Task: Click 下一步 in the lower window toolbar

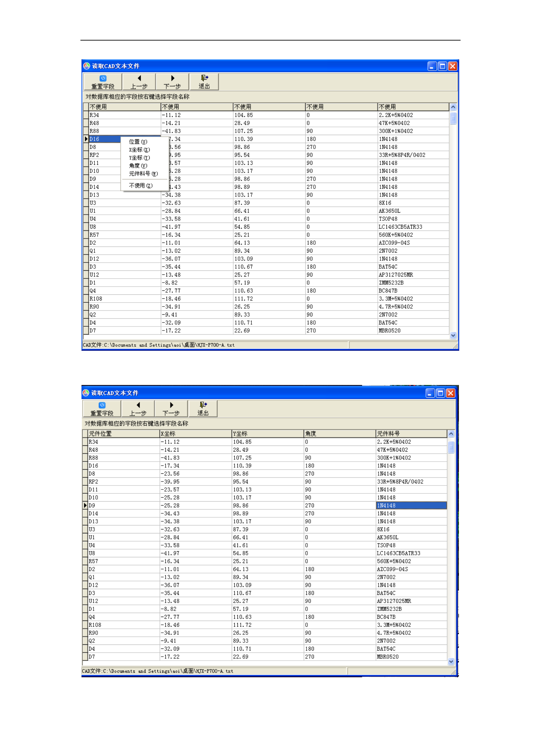Action: coord(171,409)
